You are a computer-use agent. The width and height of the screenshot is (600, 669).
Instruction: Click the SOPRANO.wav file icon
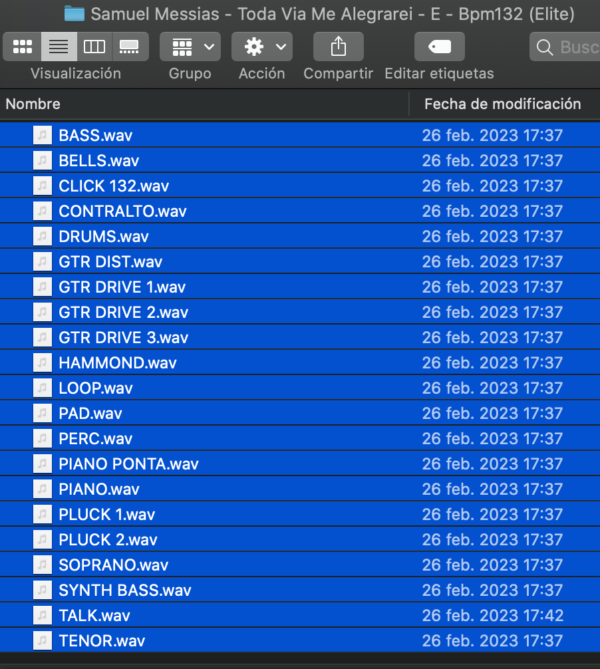click(42, 565)
